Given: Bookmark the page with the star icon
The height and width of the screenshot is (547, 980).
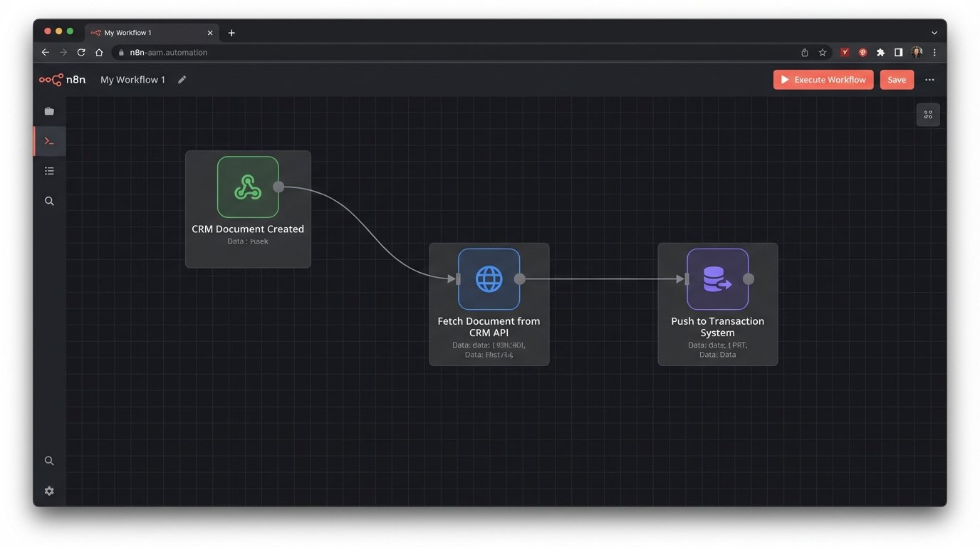Looking at the screenshot, I should point(823,52).
